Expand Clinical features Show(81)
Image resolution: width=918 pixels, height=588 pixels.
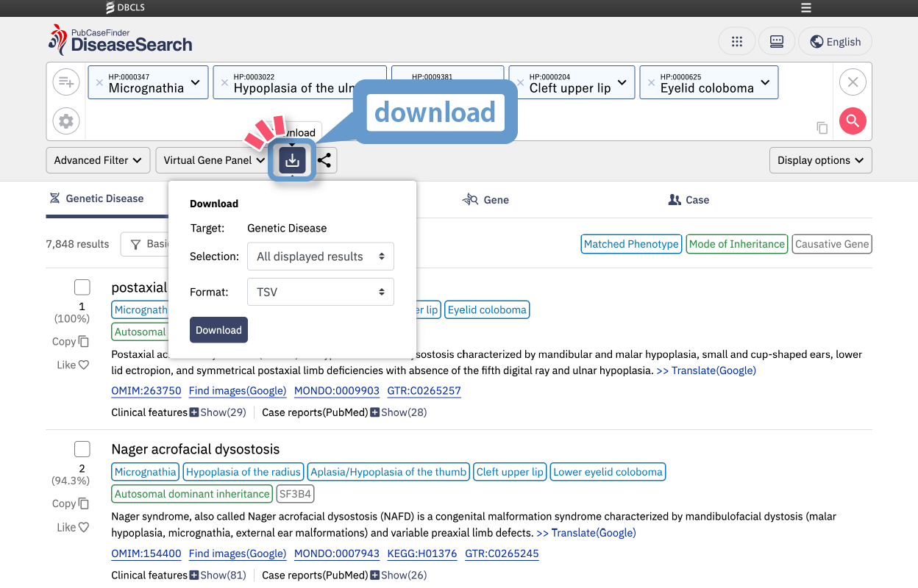(218, 576)
